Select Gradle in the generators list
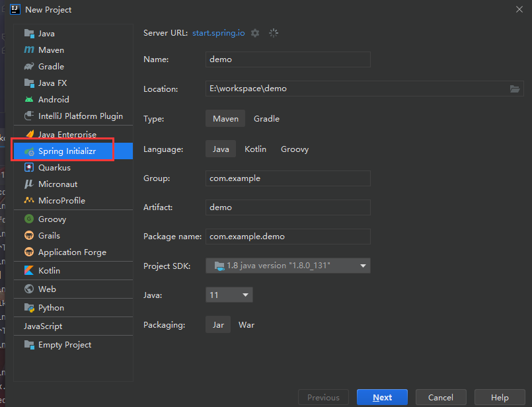 (73, 67)
